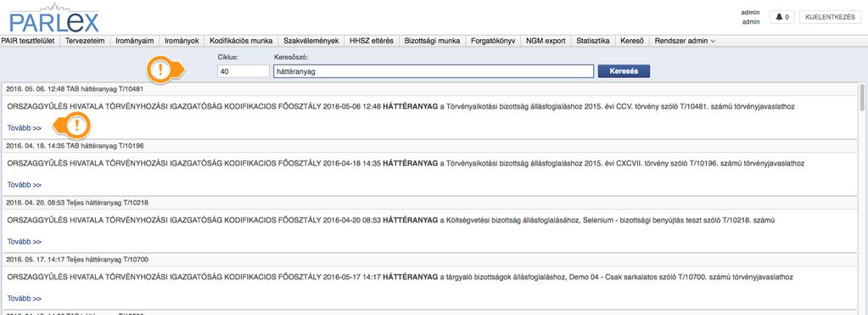Open the Statisztika menu item
This screenshot has height=315, width=868.
pyautogui.click(x=593, y=41)
